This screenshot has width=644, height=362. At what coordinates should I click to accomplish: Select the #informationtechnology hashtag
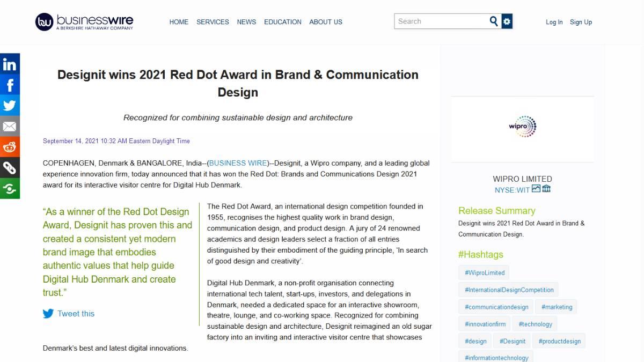496,357
